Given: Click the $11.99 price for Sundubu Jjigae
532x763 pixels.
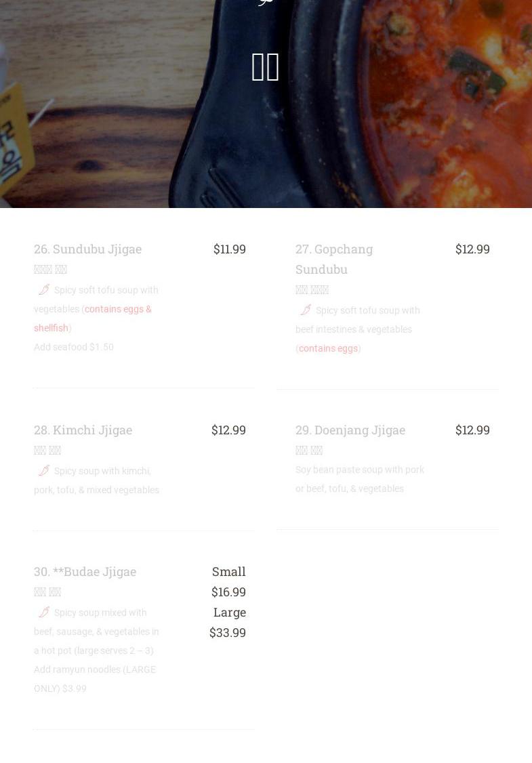Looking at the screenshot, I should click(229, 249).
